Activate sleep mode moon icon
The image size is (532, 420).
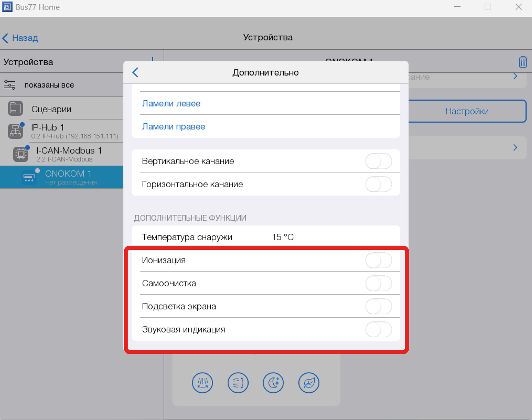click(273, 383)
